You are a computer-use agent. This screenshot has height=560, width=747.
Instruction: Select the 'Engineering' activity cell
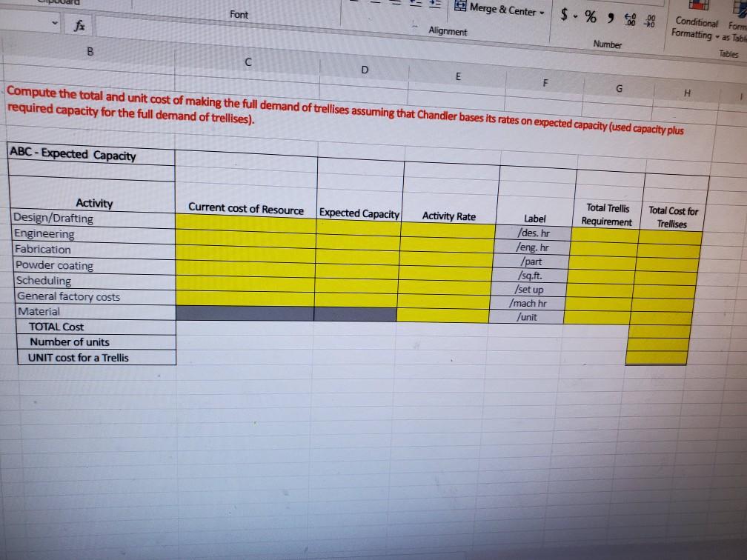pos(93,234)
